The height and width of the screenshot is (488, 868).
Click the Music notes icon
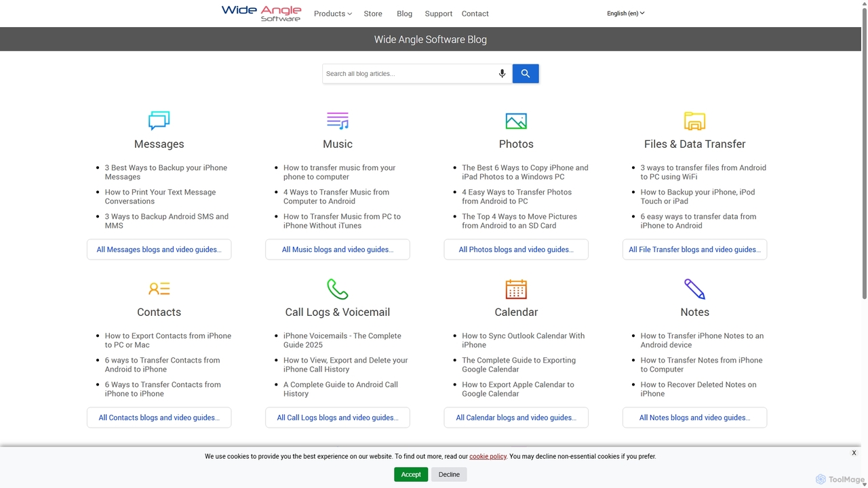338,121
